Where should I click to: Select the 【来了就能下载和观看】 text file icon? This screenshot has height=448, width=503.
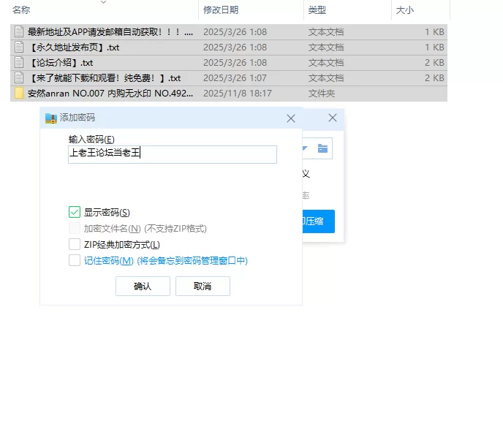coord(19,78)
